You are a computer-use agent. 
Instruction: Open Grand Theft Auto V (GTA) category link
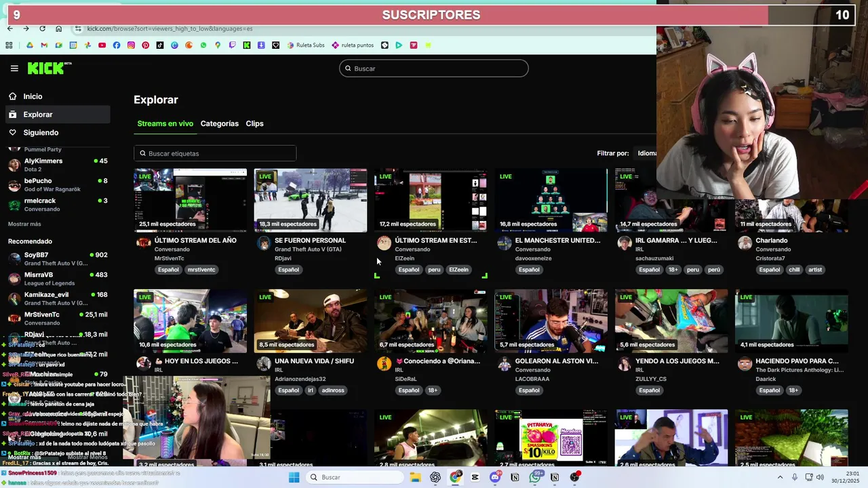click(308, 249)
